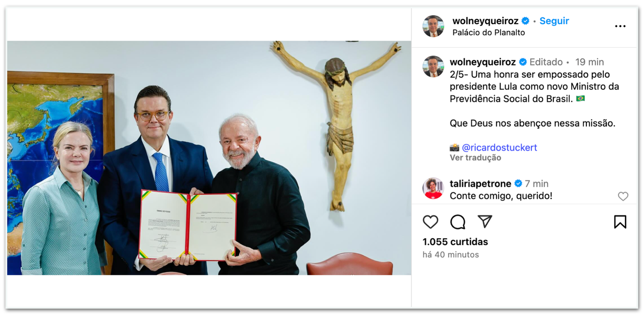
Task: Click the há 40 minutos timestamp
Action: pyautogui.click(x=451, y=255)
